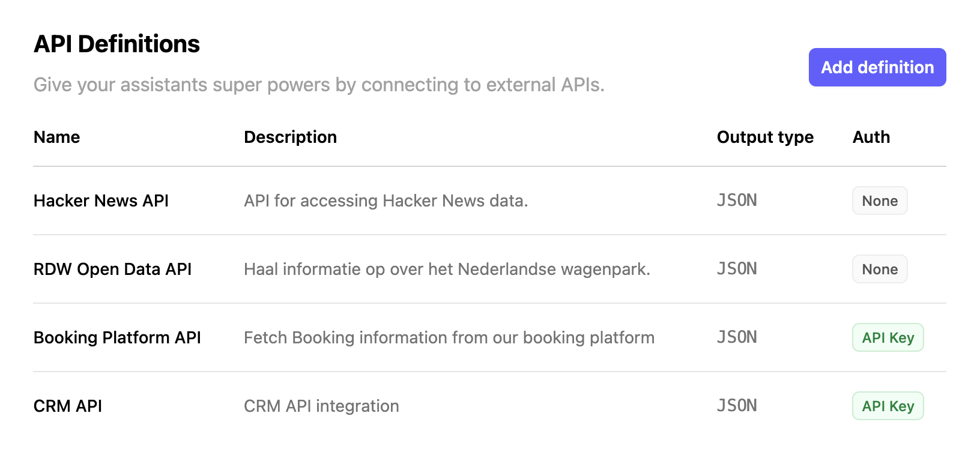Click the Name column header
980x461 pixels.
(x=57, y=137)
